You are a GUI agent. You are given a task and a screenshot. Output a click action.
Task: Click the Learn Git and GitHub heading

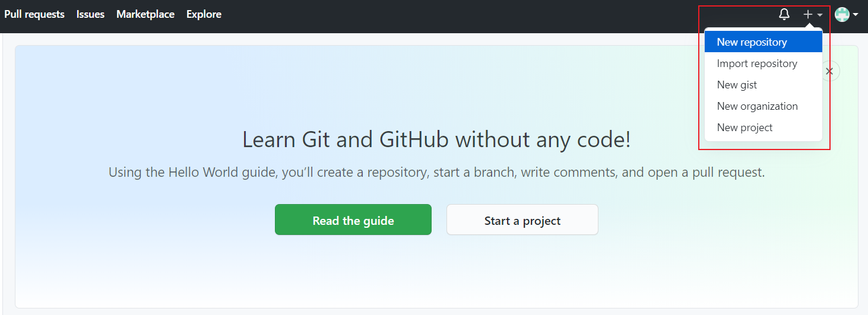pos(436,140)
